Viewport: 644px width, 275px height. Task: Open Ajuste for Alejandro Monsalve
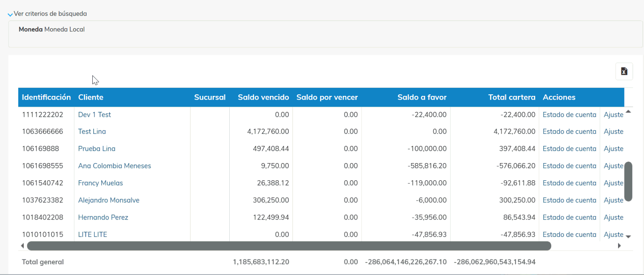pos(613,200)
